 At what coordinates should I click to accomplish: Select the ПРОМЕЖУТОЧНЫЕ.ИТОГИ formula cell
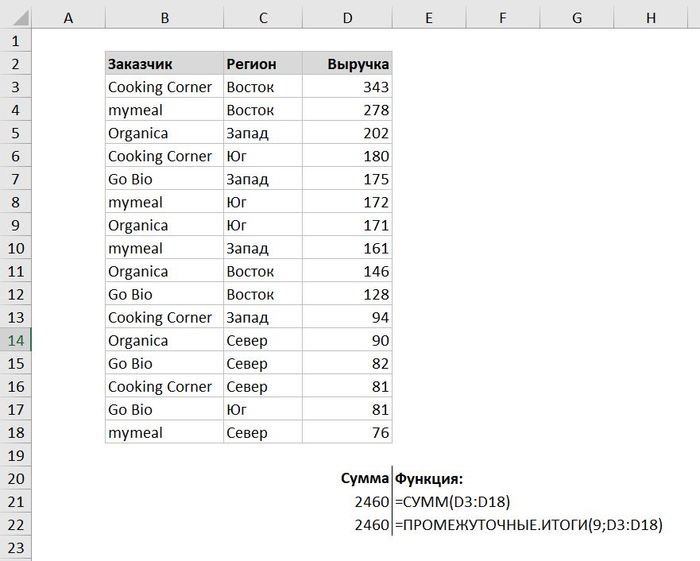click(x=529, y=524)
